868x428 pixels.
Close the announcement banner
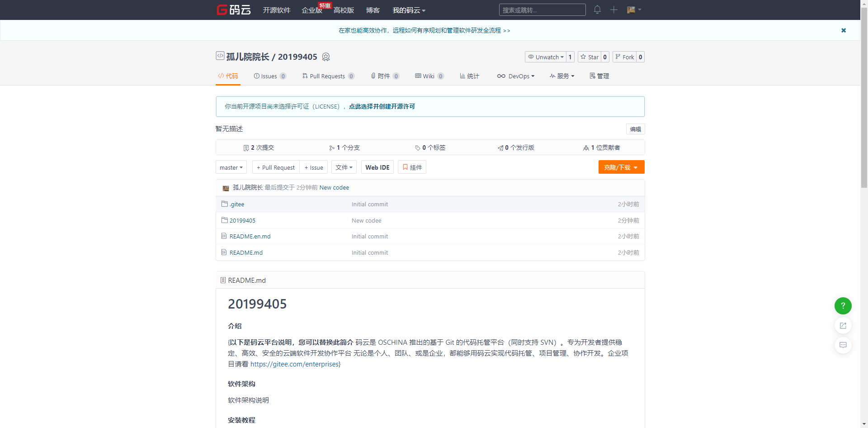tap(844, 30)
